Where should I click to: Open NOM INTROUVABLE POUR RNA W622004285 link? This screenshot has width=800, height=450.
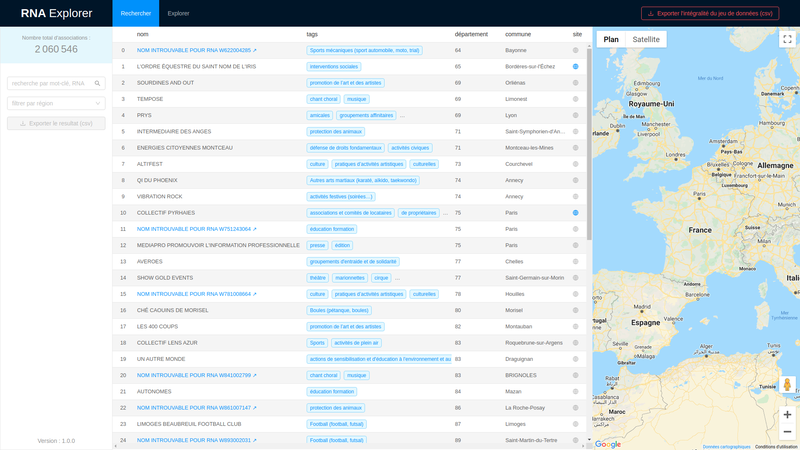click(x=196, y=50)
